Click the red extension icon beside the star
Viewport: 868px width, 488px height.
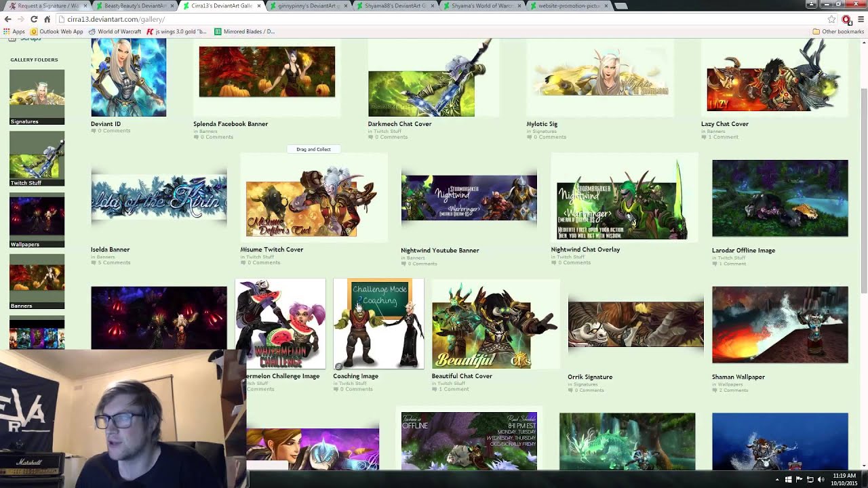pos(846,19)
